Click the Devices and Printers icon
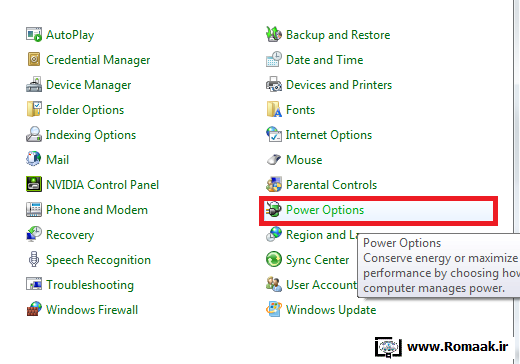This screenshot has width=520, height=364. (x=274, y=85)
